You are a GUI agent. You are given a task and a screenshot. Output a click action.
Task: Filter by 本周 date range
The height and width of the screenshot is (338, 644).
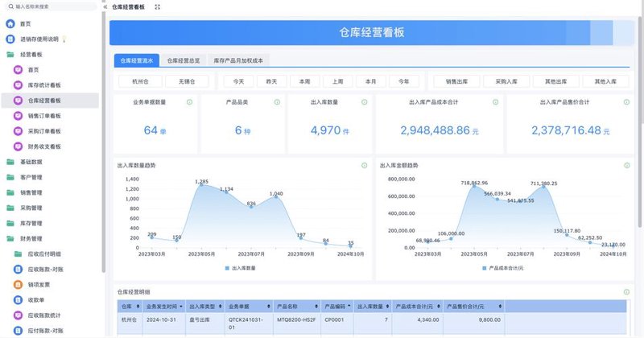click(305, 81)
